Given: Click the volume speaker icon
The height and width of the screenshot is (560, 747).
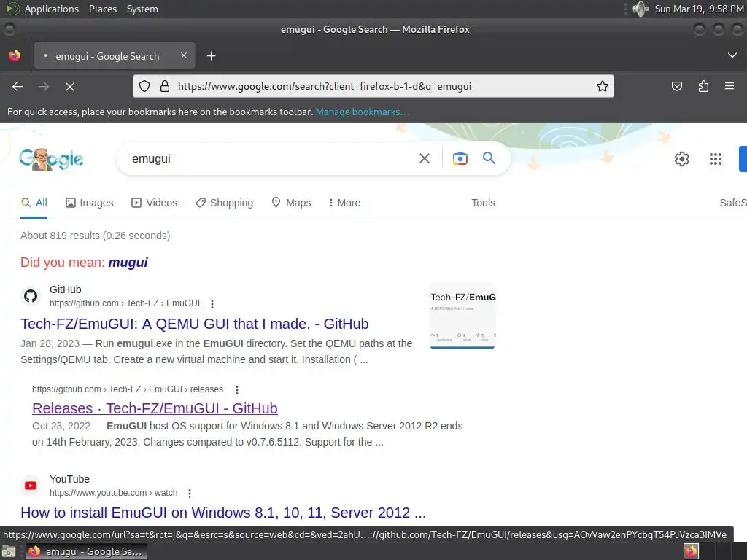Looking at the screenshot, I should tap(640, 9).
